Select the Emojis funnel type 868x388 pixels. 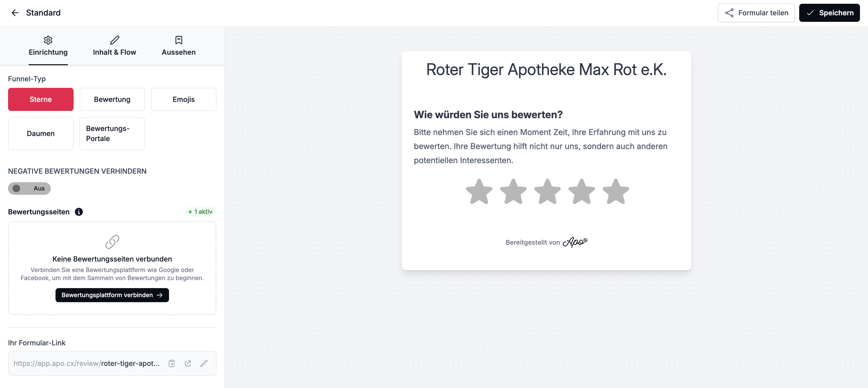184,99
